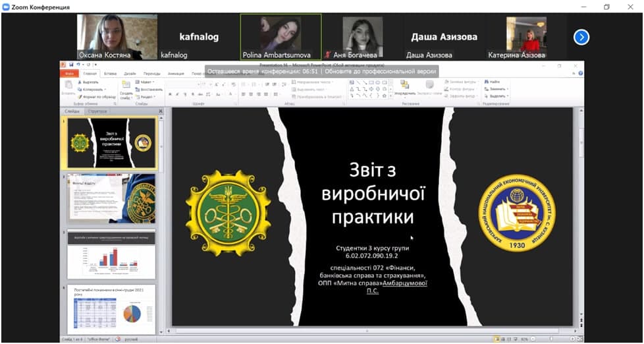Viewport: 644px width, 344px height.
Task: Switch to the Insert (Вставка) ribbon tab
Action: (x=111, y=74)
